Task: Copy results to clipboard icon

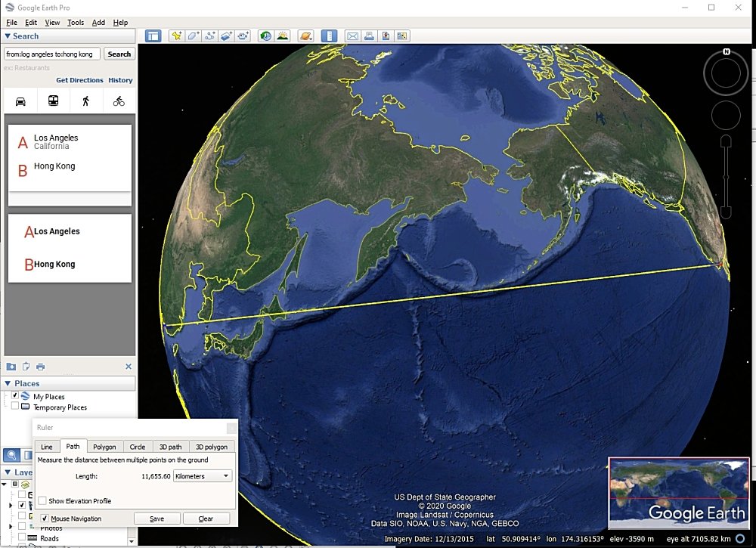Action: coord(26,367)
